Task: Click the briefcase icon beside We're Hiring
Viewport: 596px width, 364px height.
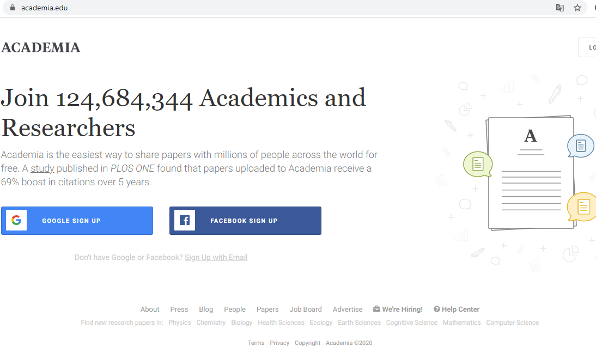Action: (376, 309)
